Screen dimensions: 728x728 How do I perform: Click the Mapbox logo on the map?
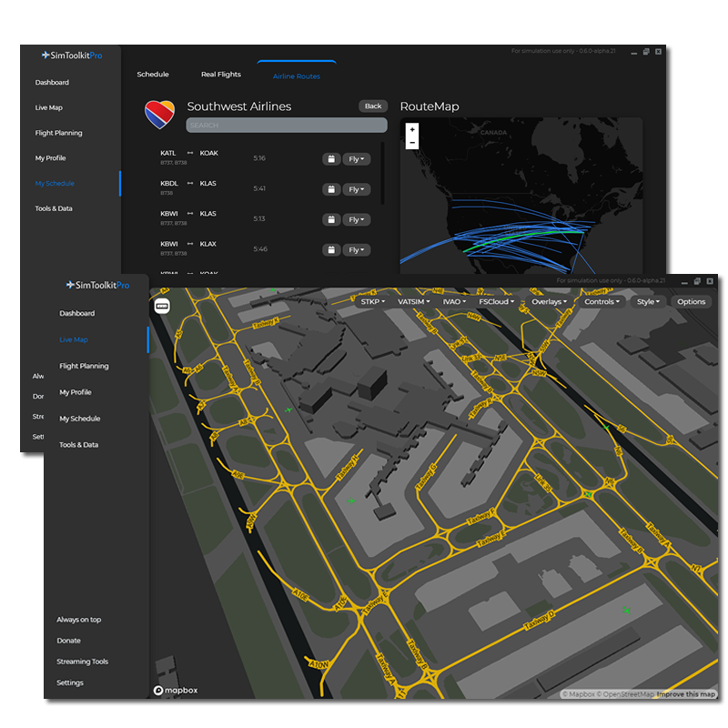tap(176, 691)
